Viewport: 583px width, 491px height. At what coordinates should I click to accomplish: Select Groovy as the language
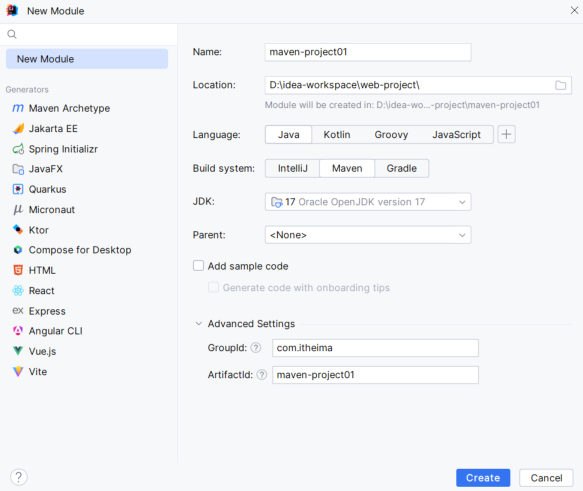(x=391, y=135)
